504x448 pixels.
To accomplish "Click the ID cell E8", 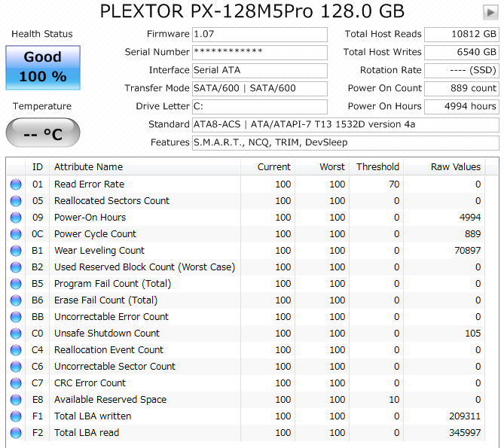I will pos(37,400).
